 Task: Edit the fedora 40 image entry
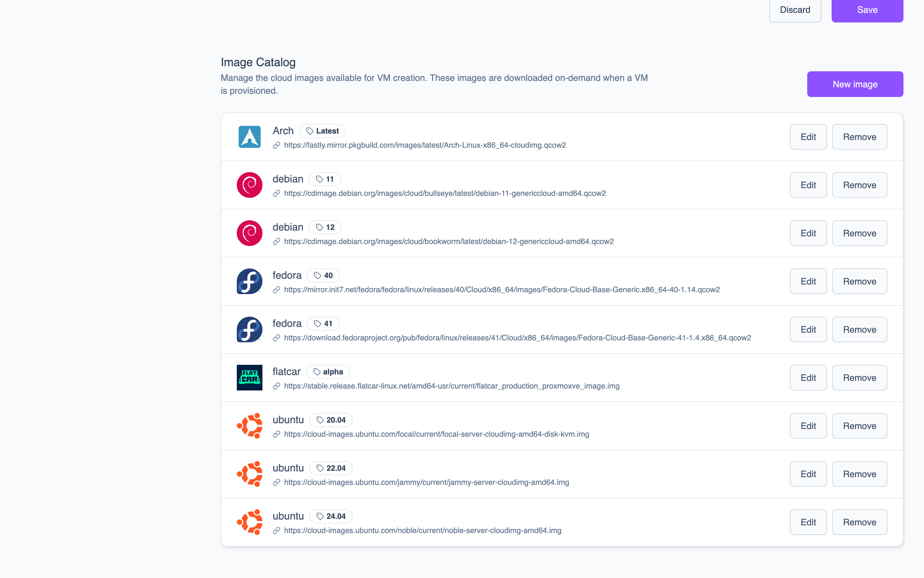pos(808,281)
